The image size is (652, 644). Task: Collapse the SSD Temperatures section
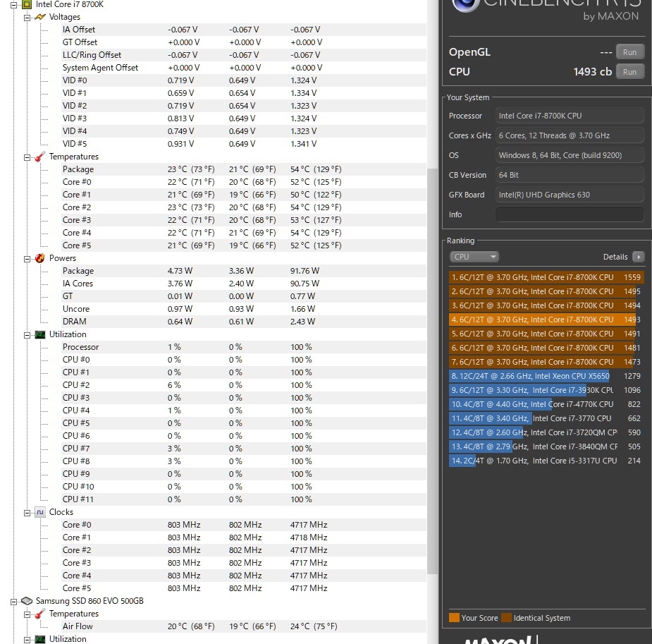tap(27, 614)
